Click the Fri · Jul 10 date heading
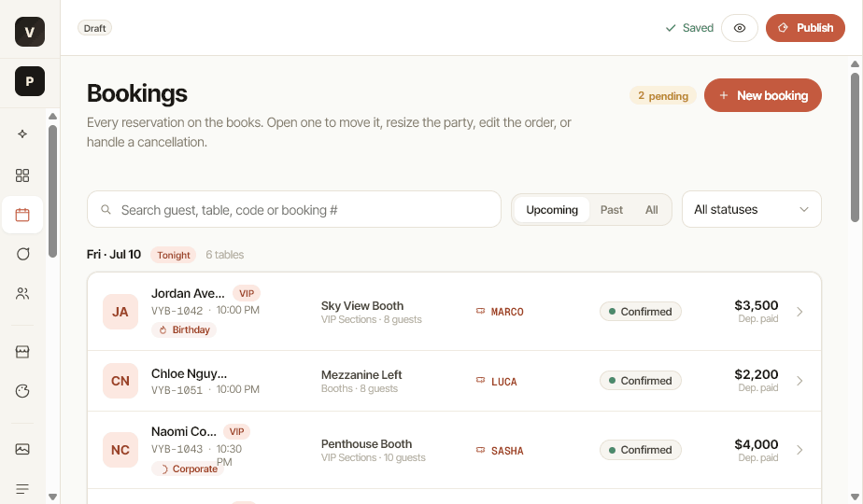The width and height of the screenshot is (863, 504). pyautogui.click(x=114, y=254)
